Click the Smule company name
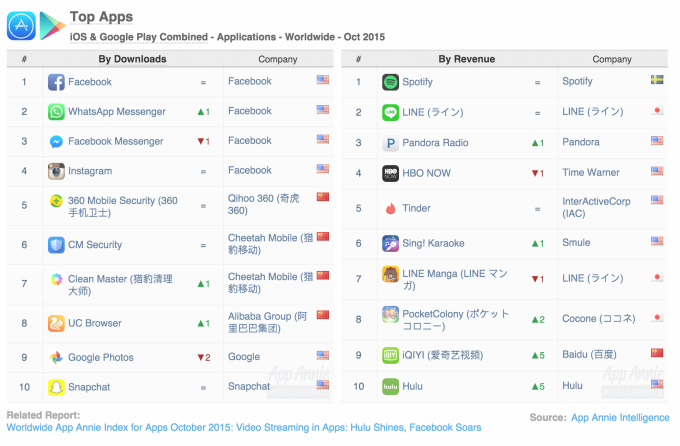Viewport: 680px width, 446px height. 576,243
